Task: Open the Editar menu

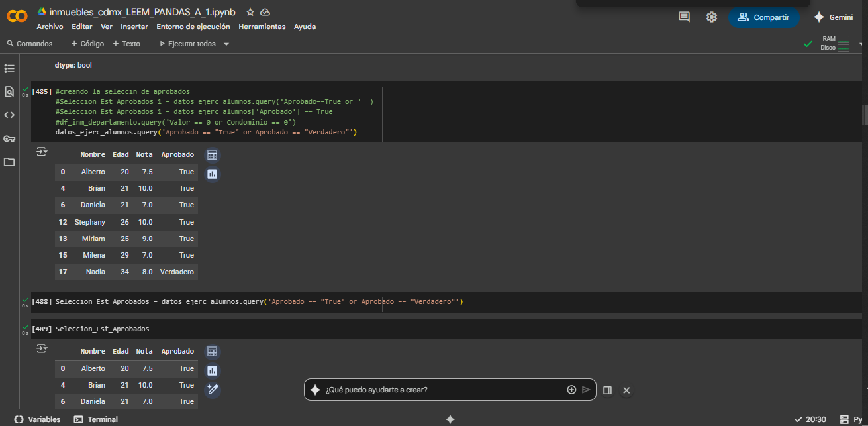Action: click(82, 27)
